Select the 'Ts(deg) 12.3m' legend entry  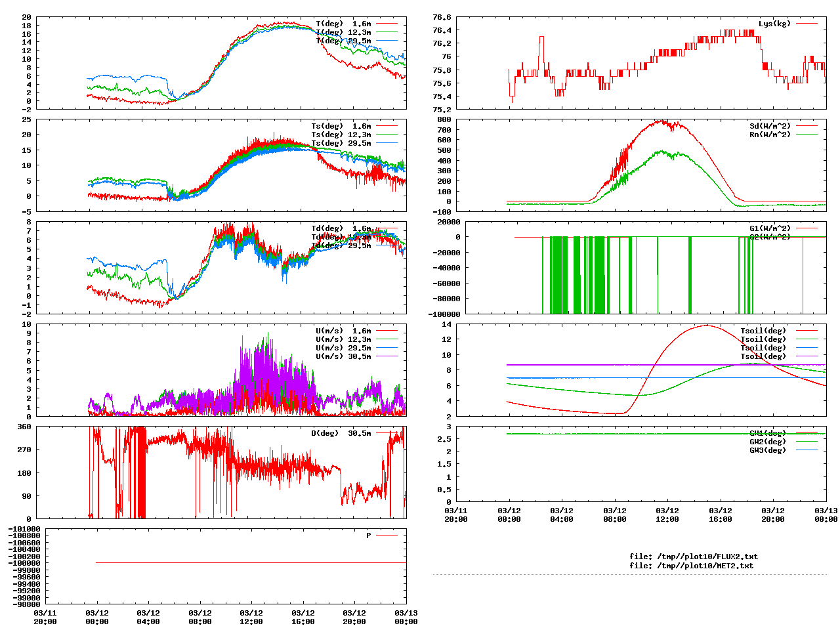coord(341,135)
